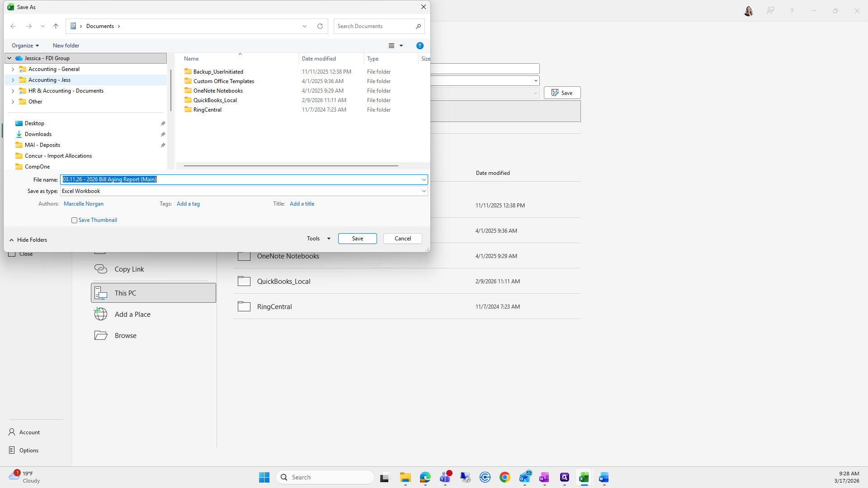Click the horizontal scrollbar in file list
This screenshot has height=488, width=868.
(x=291, y=165)
